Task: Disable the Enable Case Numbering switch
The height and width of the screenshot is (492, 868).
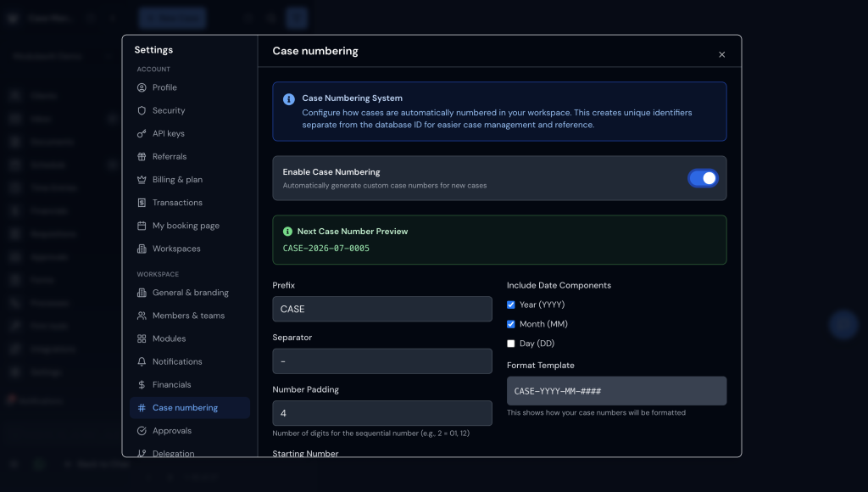Action: [x=703, y=178]
